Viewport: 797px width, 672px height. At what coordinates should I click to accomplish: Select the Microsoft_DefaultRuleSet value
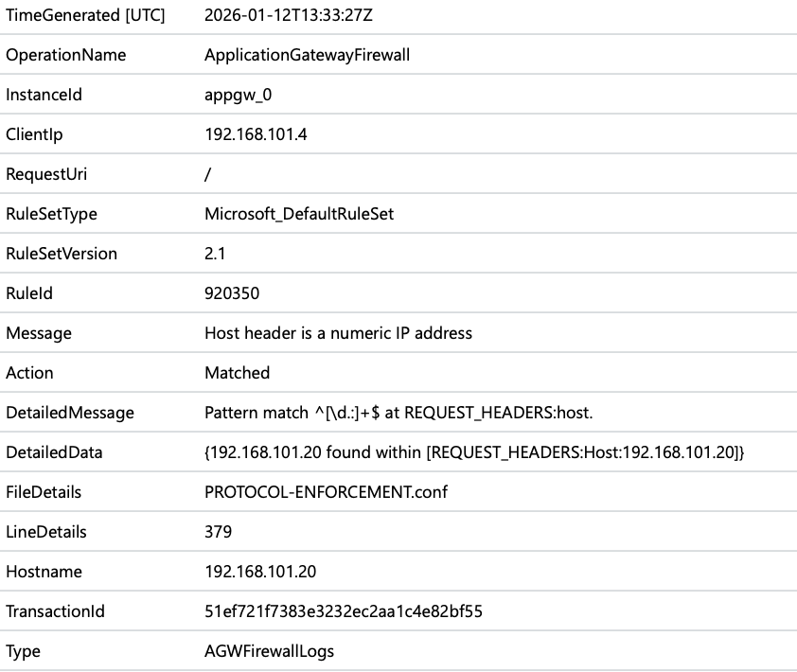[x=299, y=214]
